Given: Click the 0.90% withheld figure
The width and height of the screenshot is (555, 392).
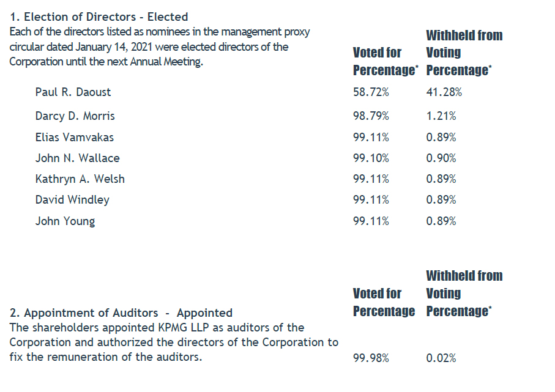Looking at the screenshot, I should point(441,158).
